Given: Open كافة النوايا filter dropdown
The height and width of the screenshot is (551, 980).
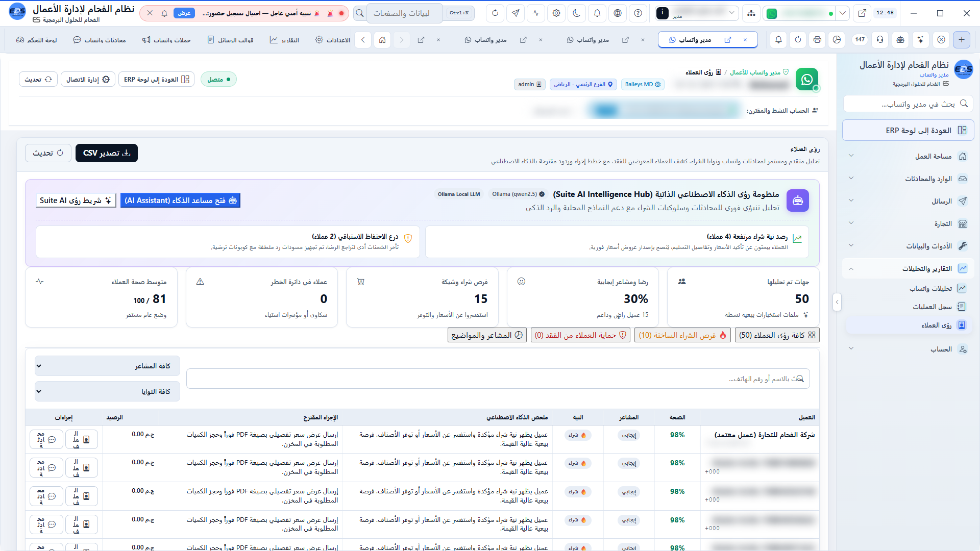Looking at the screenshot, I should 107,391.
